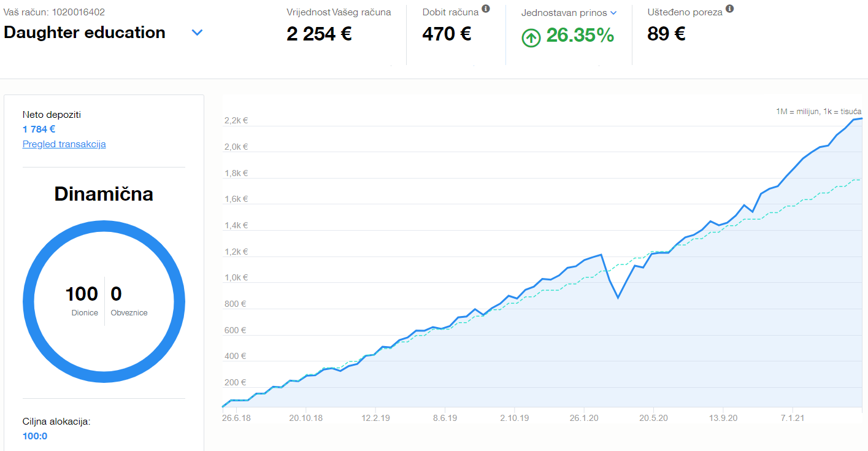Click the 89 € saved tax amount
Viewport: 868px width, 451px height.
click(x=666, y=34)
